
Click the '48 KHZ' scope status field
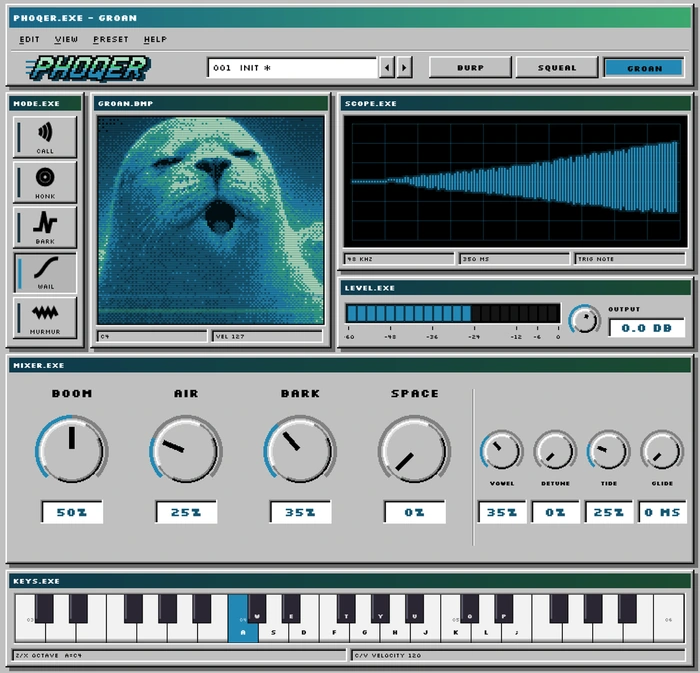(399, 259)
